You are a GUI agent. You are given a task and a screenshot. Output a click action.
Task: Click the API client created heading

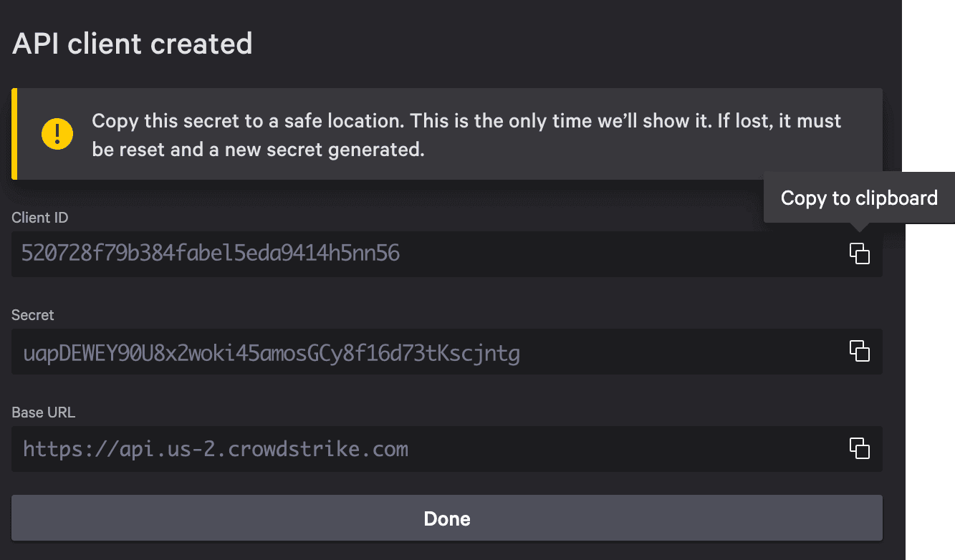(x=132, y=43)
